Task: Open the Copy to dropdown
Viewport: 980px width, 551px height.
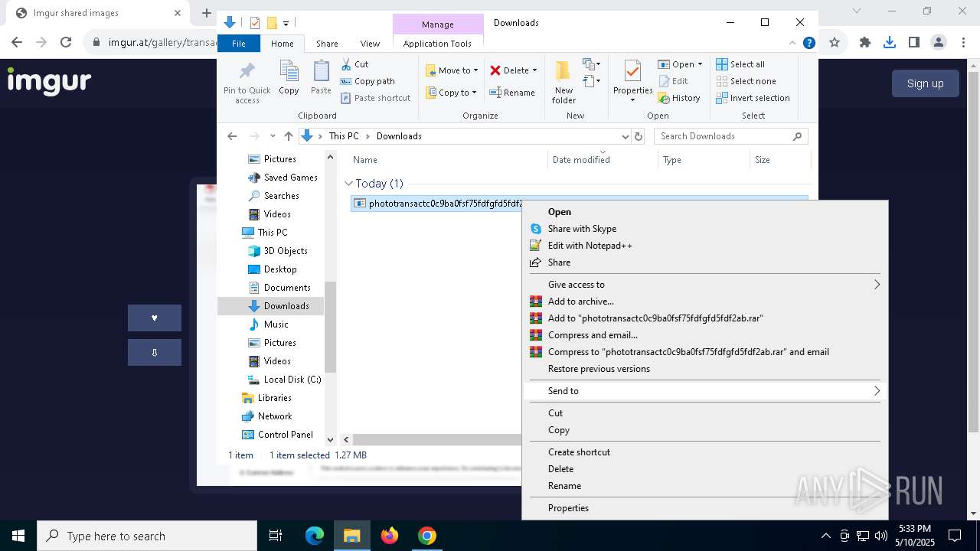Action: (x=452, y=93)
